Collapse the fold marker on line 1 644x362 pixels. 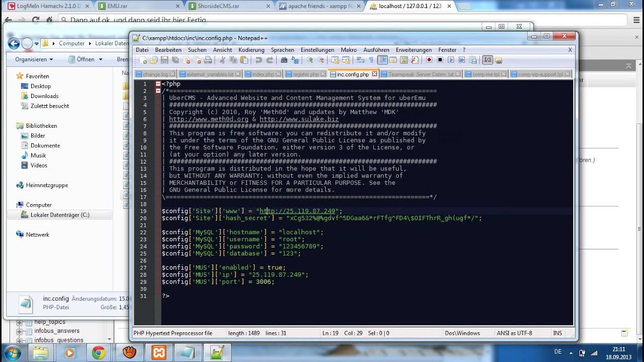click(158, 84)
